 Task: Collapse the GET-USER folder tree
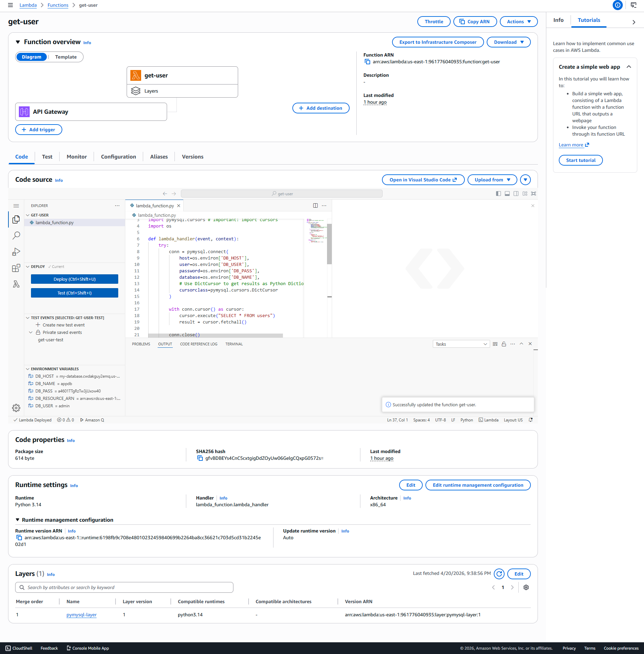(28, 215)
